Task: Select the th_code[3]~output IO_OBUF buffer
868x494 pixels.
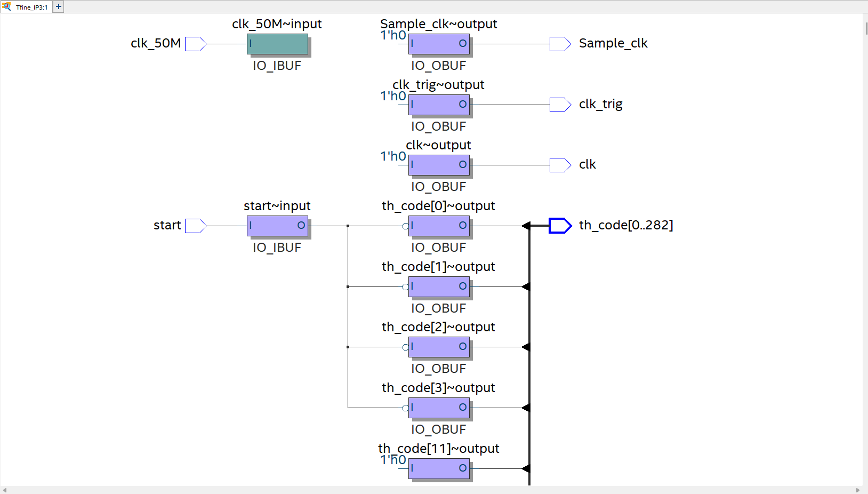Action: click(x=439, y=408)
